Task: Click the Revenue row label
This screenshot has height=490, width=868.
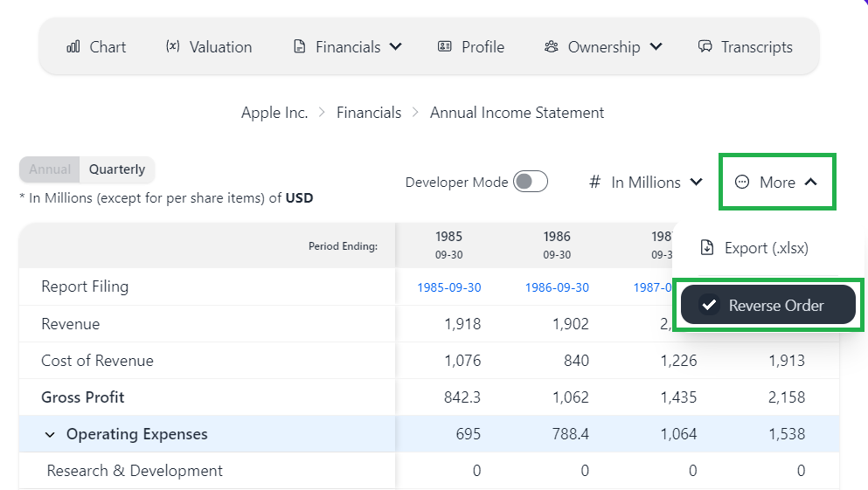Action: (x=70, y=324)
